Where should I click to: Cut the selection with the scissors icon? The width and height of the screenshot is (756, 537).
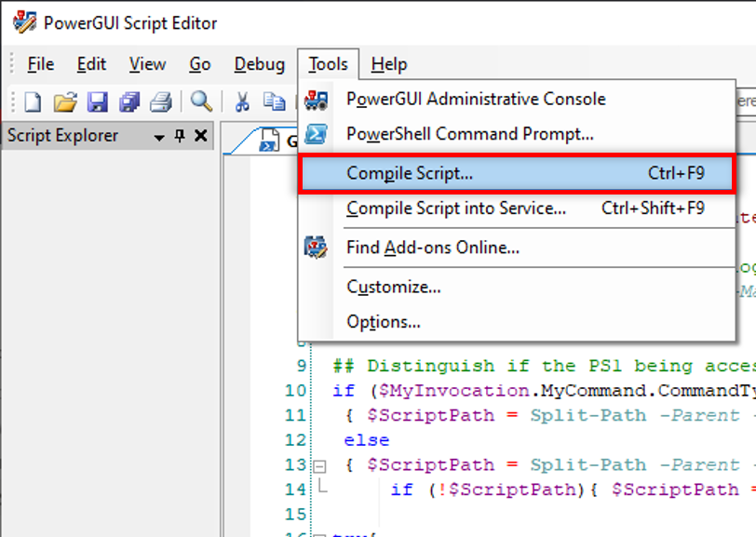click(x=242, y=101)
